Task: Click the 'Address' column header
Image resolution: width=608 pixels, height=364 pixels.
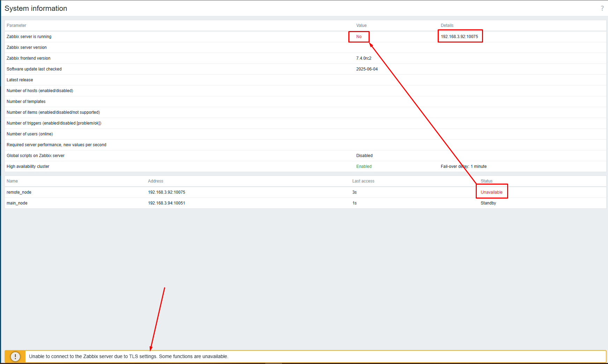Action: coord(156,181)
